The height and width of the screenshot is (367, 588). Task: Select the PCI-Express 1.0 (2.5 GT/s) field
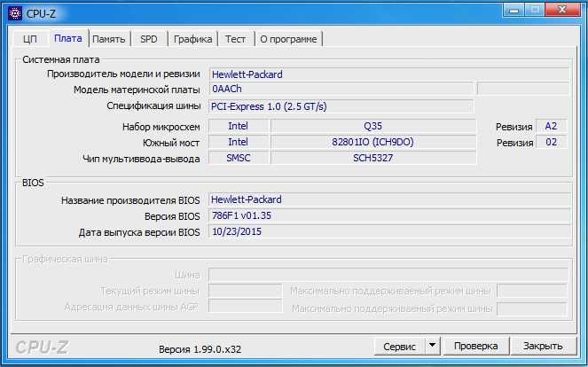341,106
